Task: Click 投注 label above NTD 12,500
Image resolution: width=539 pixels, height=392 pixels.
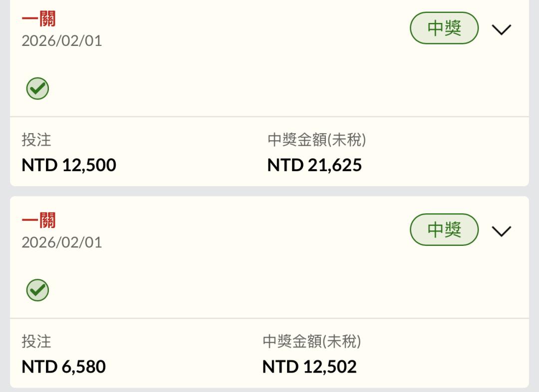Action: pyautogui.click(x=36, y=140)
